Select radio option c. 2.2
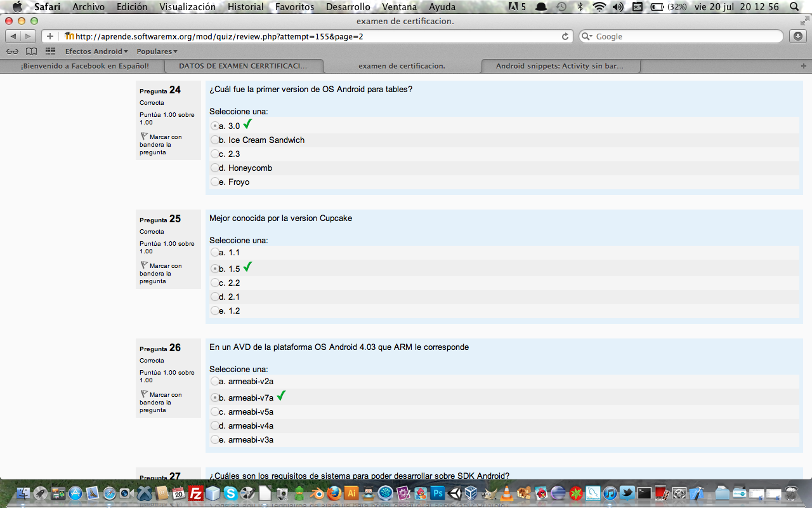The height and width of the screenshot is (508, 812). click(x=214, y=283)
